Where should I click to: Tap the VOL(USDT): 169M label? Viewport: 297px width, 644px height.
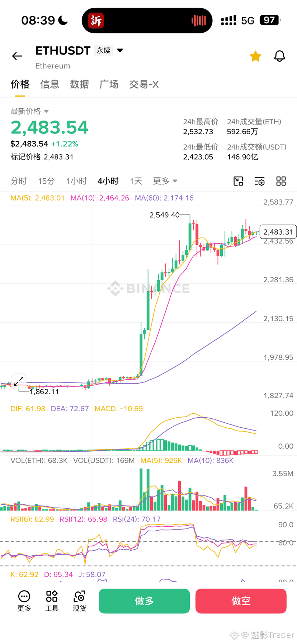tap(104, 460)
